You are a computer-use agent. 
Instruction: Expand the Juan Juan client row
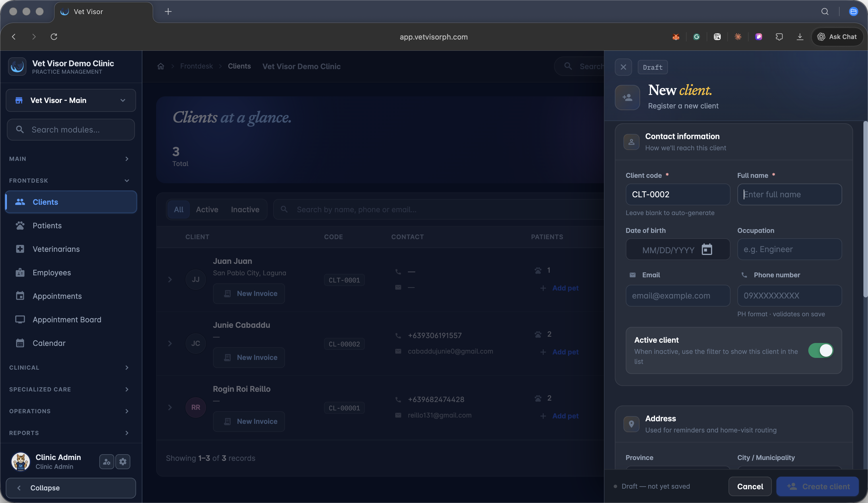(x=170, y=280)
